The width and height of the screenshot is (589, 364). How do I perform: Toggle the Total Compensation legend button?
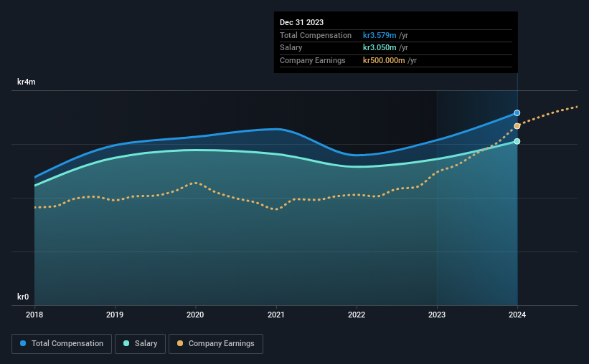coord(62,344)
